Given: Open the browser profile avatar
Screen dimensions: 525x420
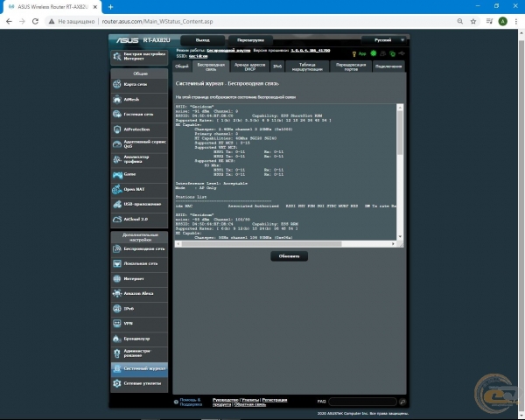Looking at the screenshot, I should click(x=502, y=21).
